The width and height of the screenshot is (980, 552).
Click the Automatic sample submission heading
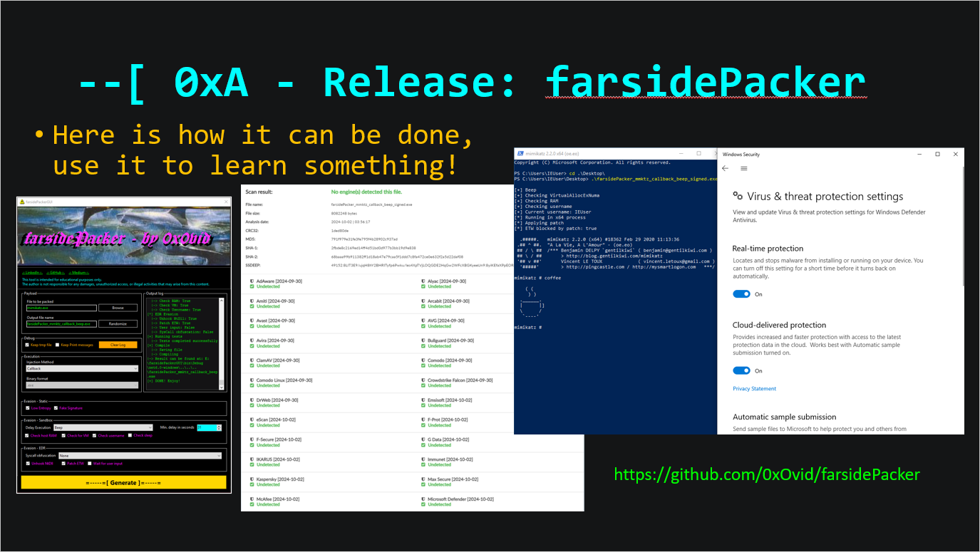tap(785, 417)
